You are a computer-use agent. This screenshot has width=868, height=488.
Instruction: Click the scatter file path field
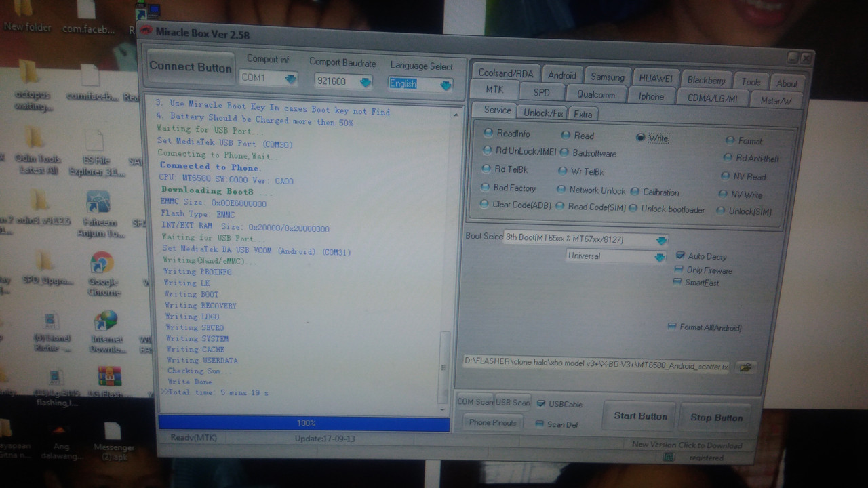tap(597, 366)
